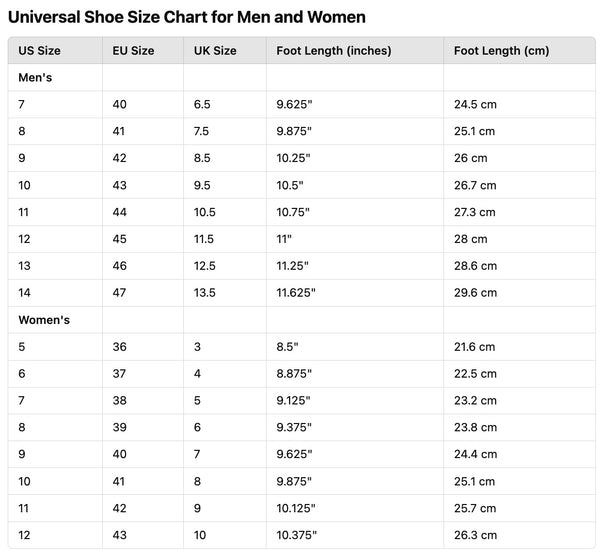Click the page title "Universal Shoe Size Chart"
Image resolution: width=600 pixels, height=552 pixels.
187,17
